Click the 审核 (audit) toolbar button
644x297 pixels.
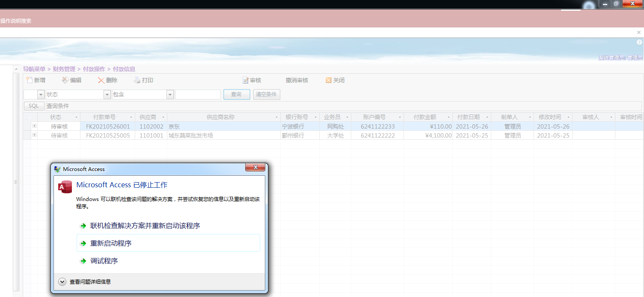252,80
